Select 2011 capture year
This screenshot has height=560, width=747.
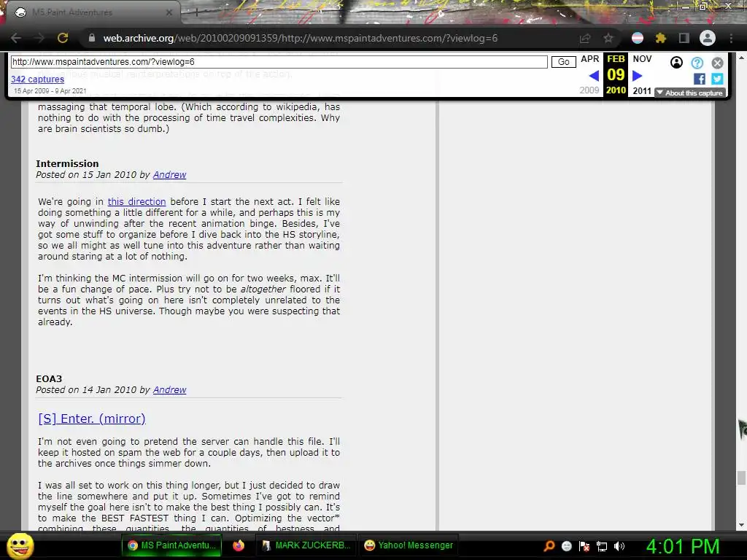pos(642,90)
